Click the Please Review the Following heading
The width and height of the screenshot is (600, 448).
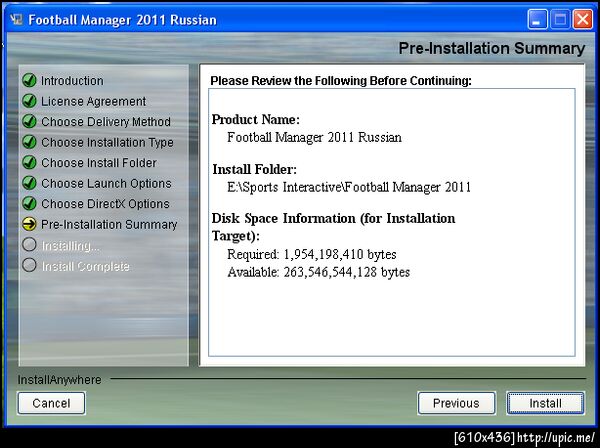[x=341, y=81]
